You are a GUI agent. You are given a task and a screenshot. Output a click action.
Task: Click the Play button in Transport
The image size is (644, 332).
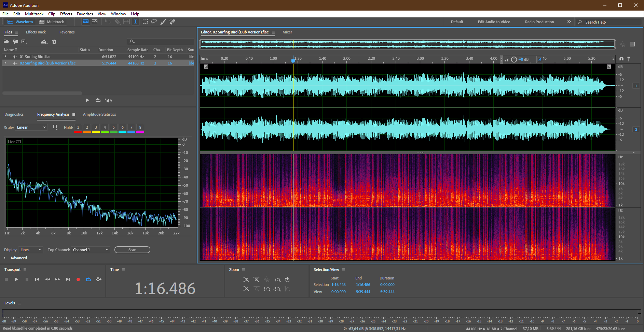click(x=16, y=279)
